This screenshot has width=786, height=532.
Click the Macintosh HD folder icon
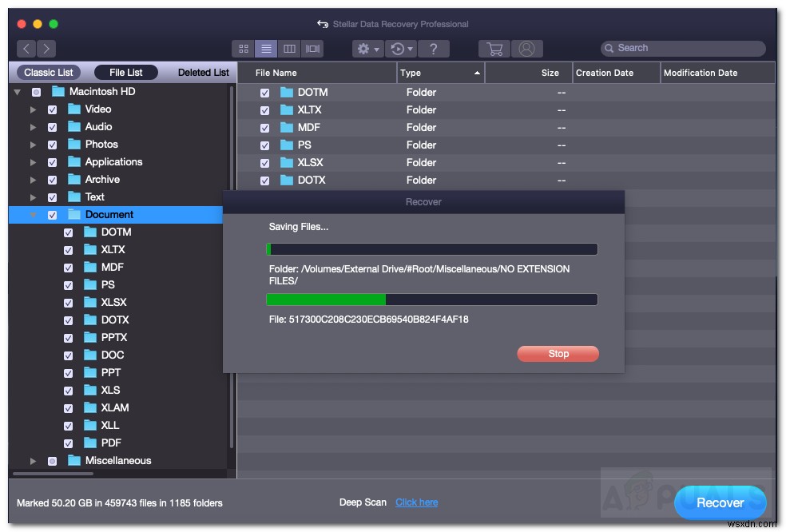click(x=58, y=91)
